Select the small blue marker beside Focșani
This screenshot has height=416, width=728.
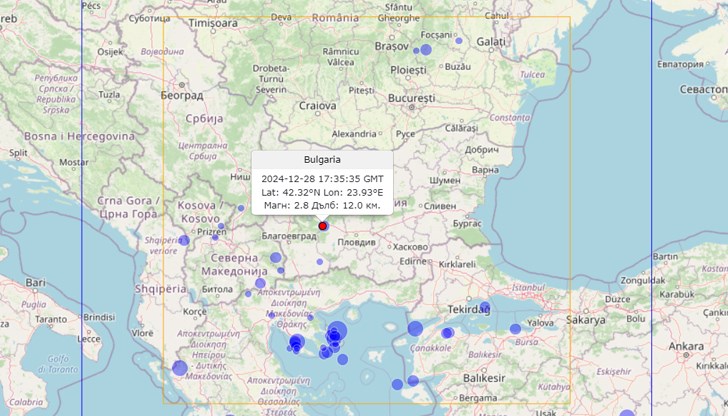click(459, 41)
